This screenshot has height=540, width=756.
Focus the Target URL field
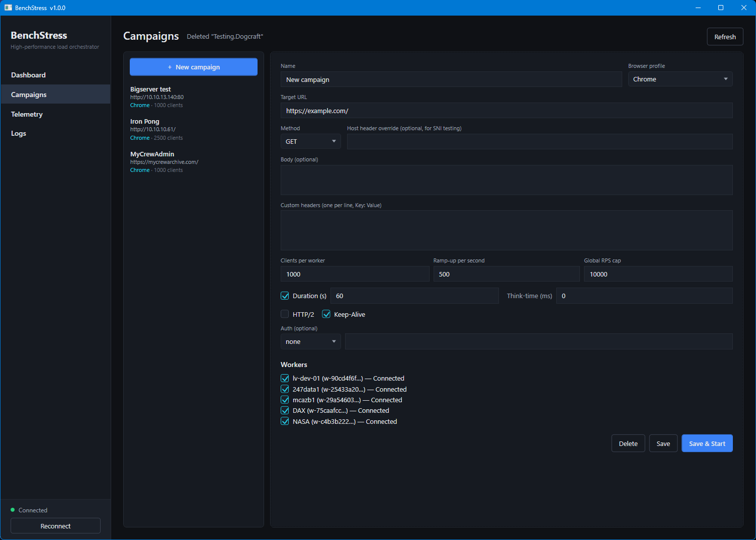coord(507,111)
